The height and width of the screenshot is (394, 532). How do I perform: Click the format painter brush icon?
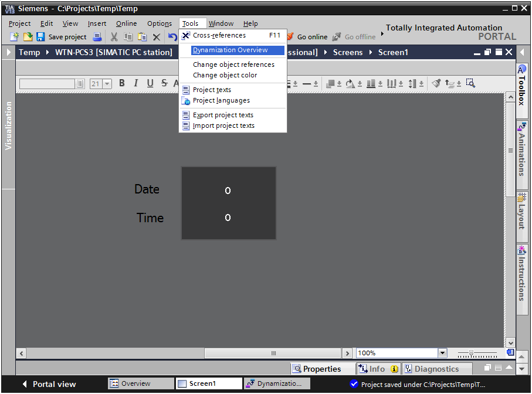pyautogui.click(x=436, y=83)
